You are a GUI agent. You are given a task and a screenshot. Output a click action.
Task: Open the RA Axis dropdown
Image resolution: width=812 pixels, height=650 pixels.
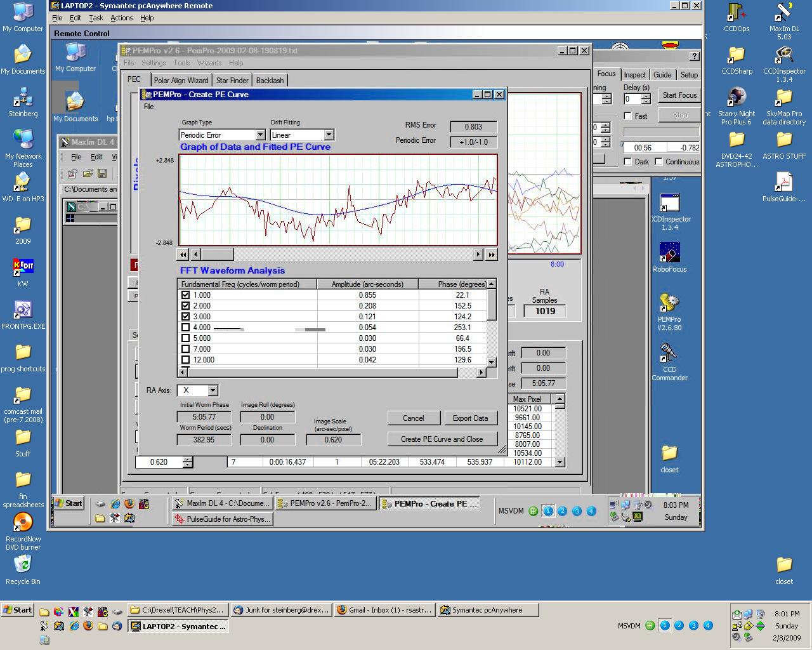tap(213, 390)
